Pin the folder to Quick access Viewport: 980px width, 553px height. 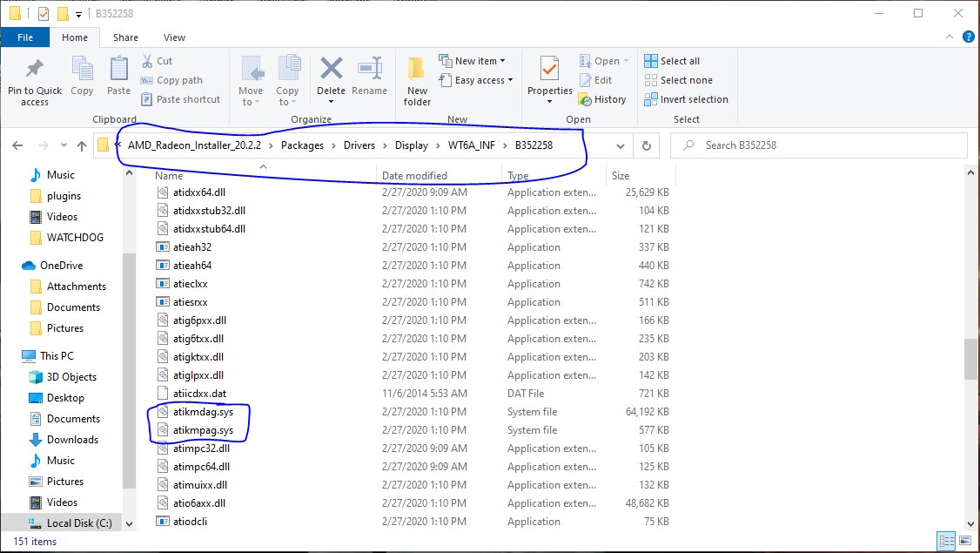coord(34,82)
